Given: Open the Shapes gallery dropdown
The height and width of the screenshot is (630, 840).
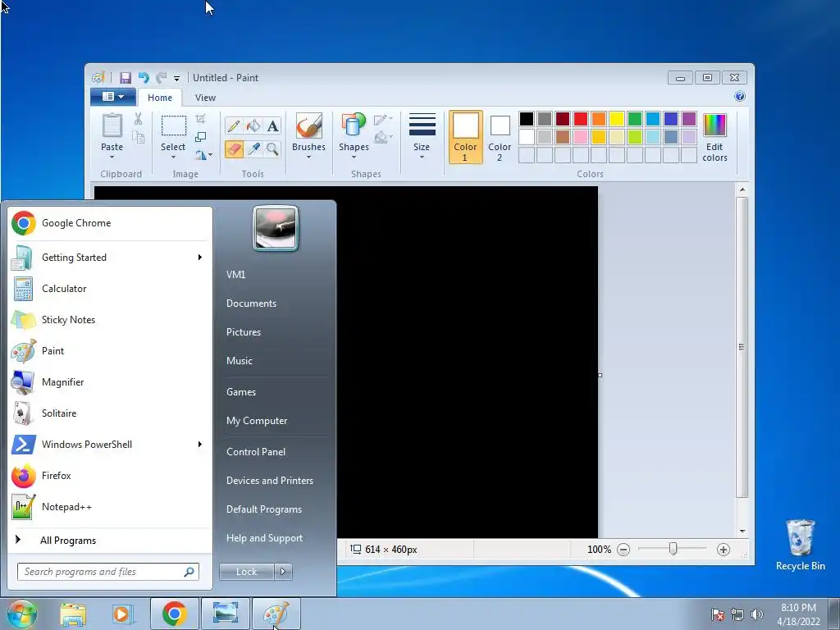Looking at the screenshot, I should [x=354, y=157].
